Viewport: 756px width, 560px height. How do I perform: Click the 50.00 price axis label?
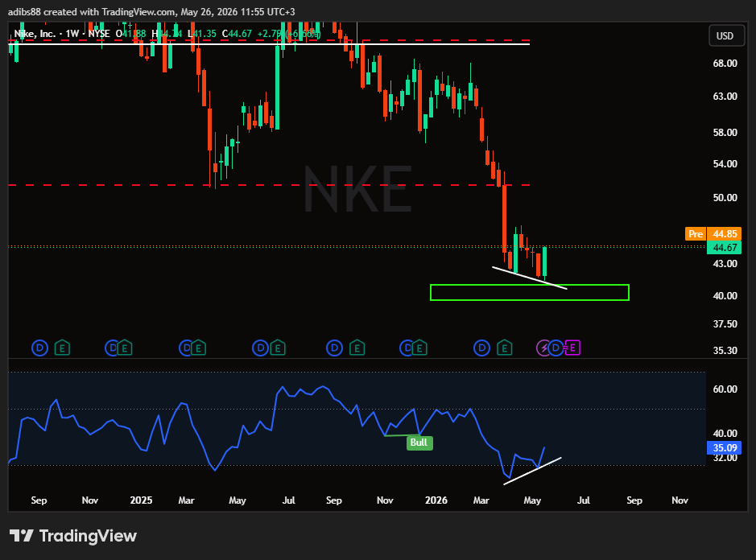click(725, 198)
